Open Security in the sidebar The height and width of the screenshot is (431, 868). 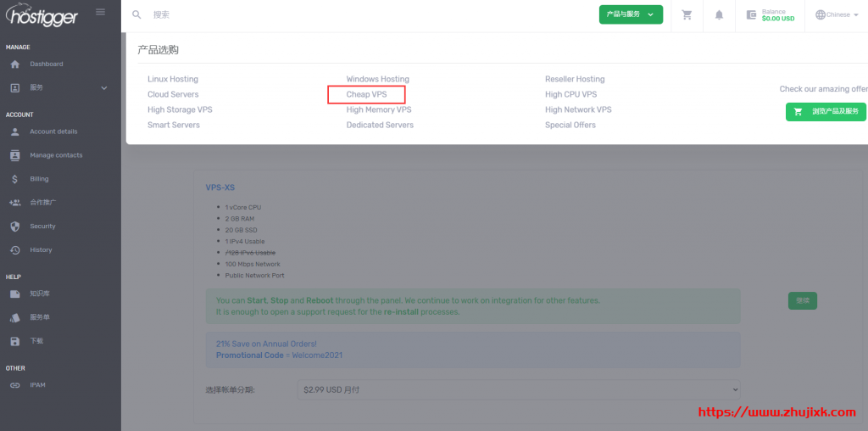coord(42,227)
